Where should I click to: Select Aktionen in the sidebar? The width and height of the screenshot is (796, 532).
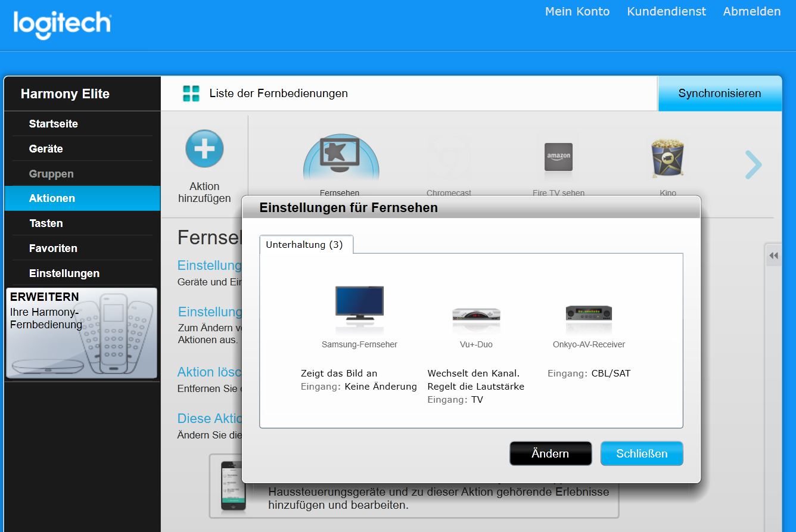tap(82, 198)
